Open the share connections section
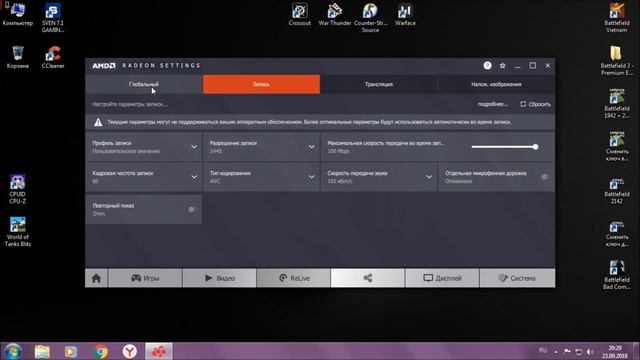 (368, 278)
